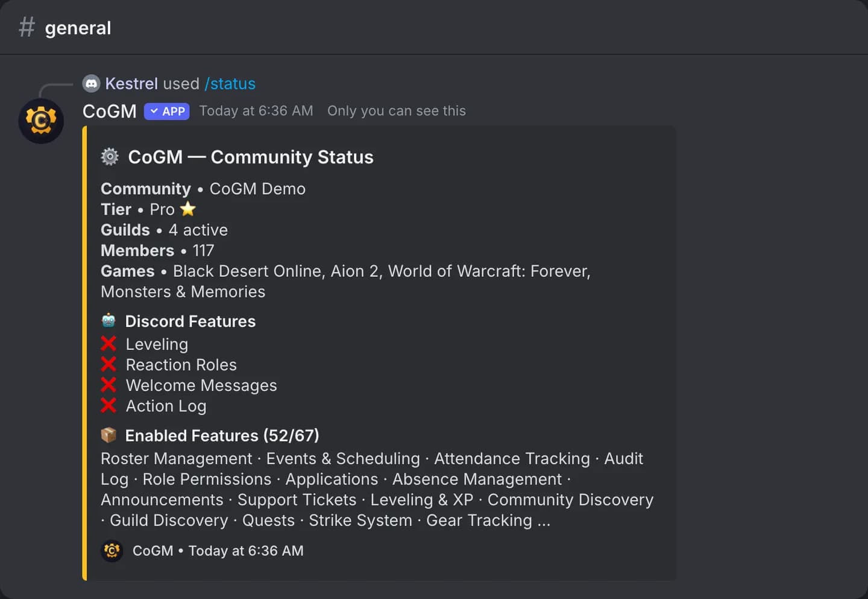Click 'Roster Management' in the enabled features list

(x=177, y=458)
